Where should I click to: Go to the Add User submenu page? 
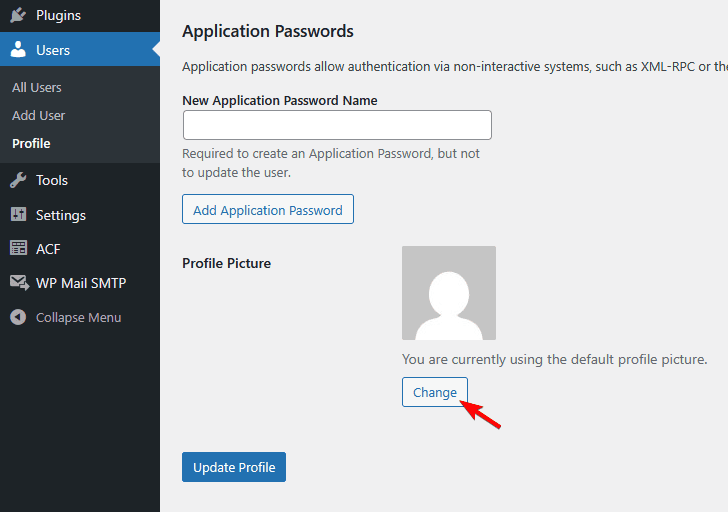tap(39, 115)
